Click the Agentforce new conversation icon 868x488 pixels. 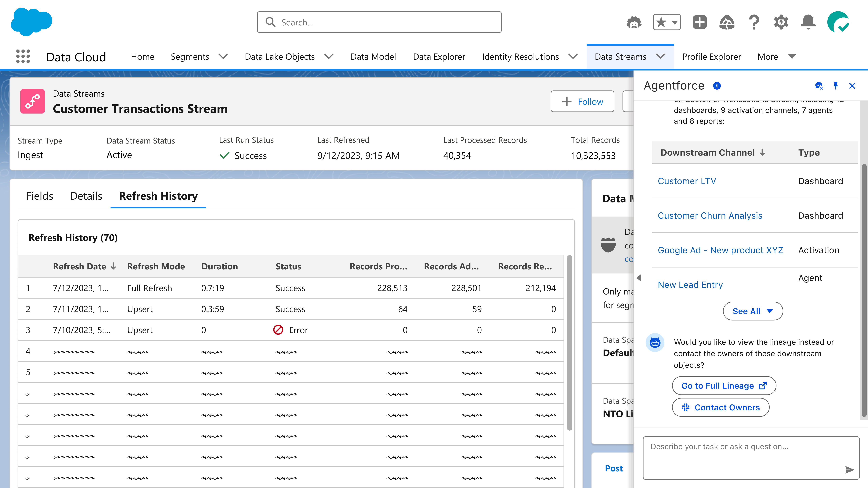pyautogui.click(x=819, y=86)
